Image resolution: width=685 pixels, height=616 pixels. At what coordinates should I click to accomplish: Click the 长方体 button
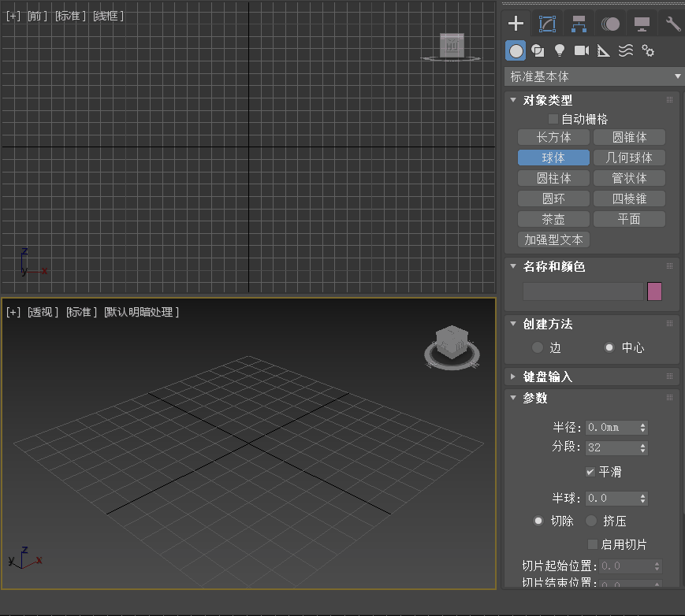click(553, 137)
